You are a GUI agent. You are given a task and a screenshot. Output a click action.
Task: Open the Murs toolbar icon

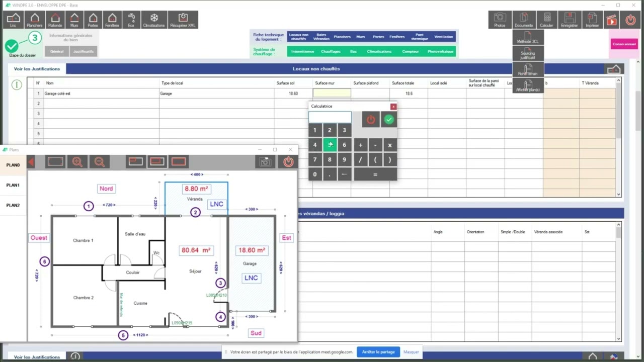[x=74, y=20]
